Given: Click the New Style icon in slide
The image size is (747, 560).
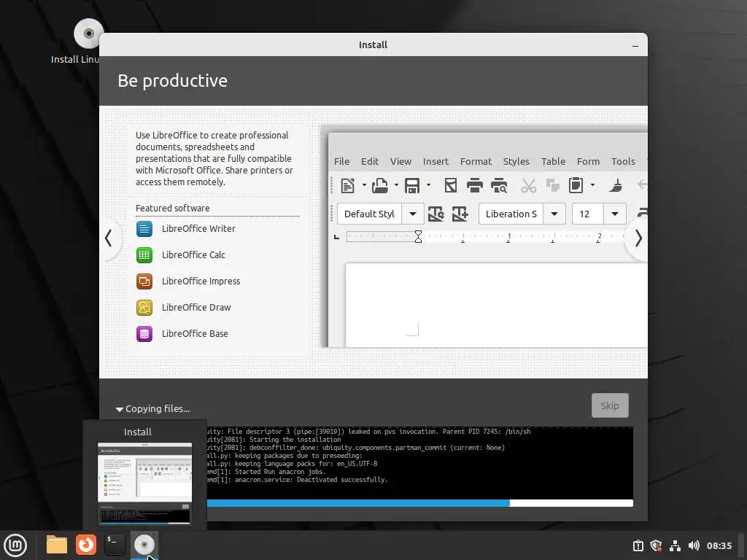Looking at the screenshot, I should (x=460, y=214).
